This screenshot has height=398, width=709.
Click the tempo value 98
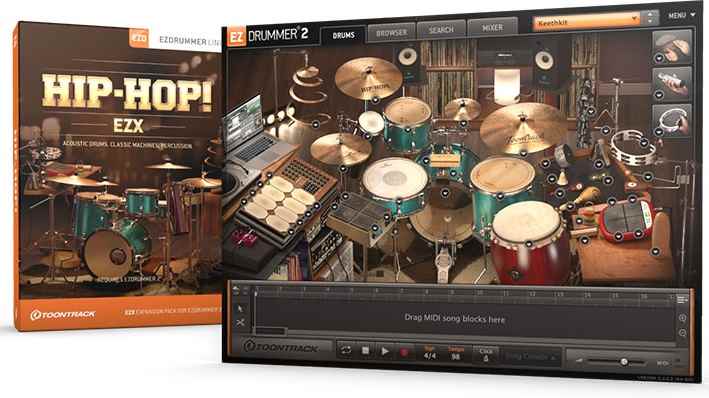click(x=456, y=357)
